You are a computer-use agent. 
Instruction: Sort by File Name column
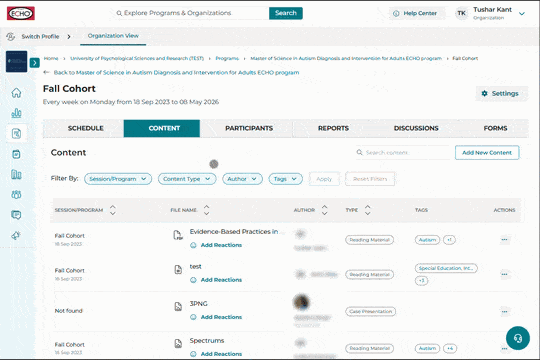click(x=206, y=210)
